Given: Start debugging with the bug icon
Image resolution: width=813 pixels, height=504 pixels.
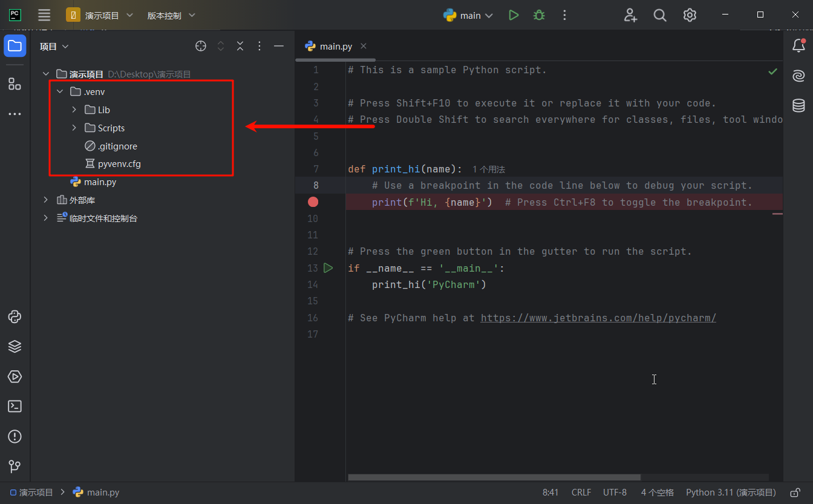Looking at the screenshot, I should tap(539, 15).
